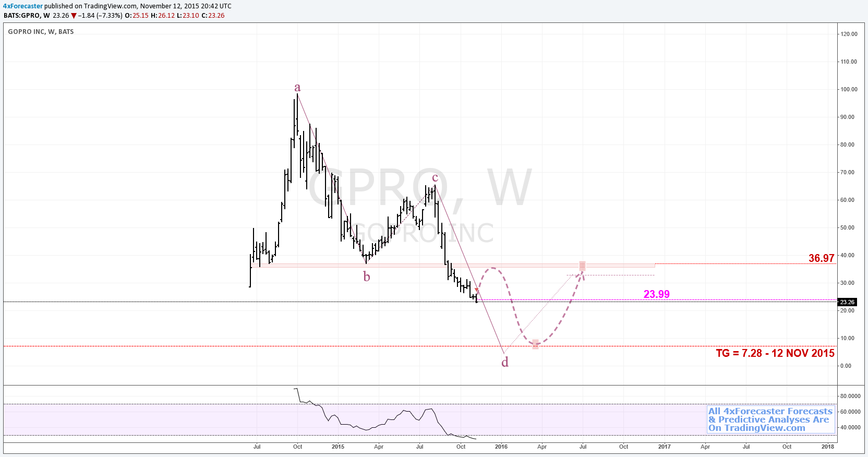Click the 120.00 price axis label
868x457 pixels.
coord(849,34)
